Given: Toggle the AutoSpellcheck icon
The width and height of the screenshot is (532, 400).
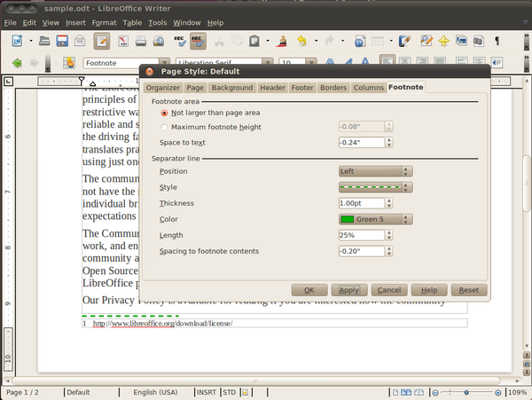Looking at the screenshot, I should [x=199, y=40].
